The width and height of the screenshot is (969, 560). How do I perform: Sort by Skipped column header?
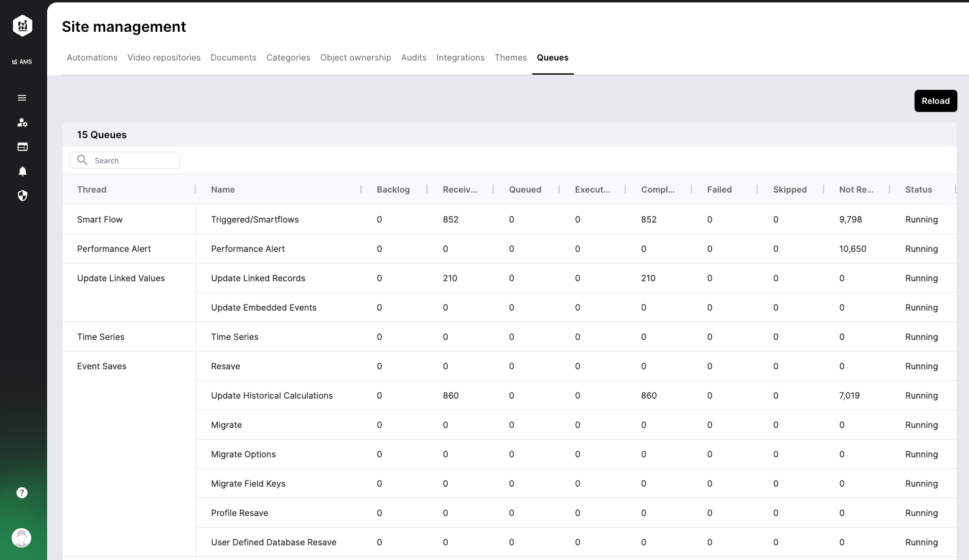click(790, 190)
